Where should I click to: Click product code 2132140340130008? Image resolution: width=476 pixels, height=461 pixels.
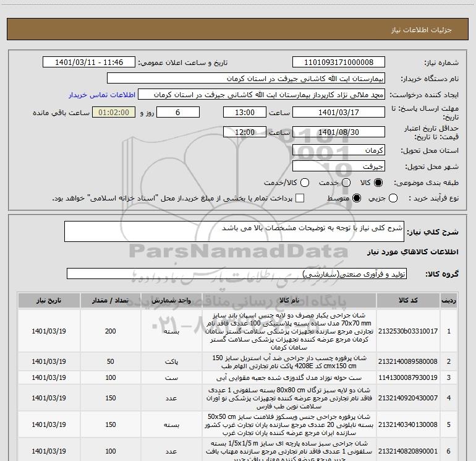tap(408, 425)
